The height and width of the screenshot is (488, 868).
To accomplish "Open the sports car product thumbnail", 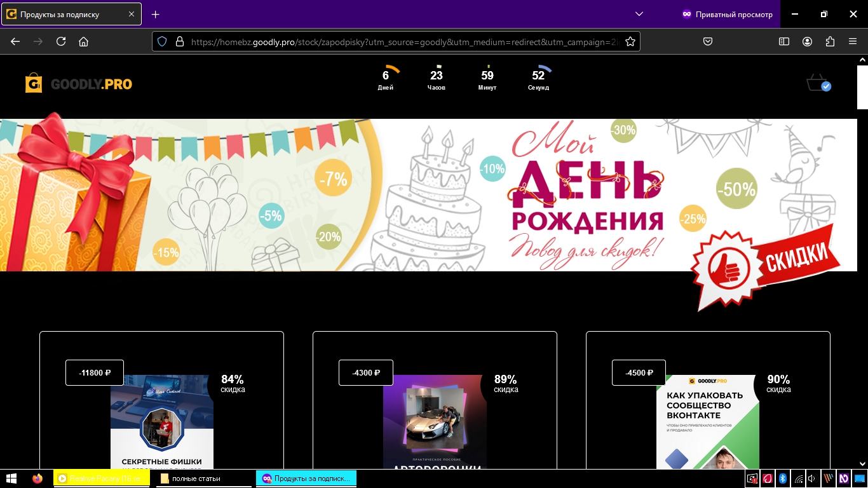I will pos(435,422).
